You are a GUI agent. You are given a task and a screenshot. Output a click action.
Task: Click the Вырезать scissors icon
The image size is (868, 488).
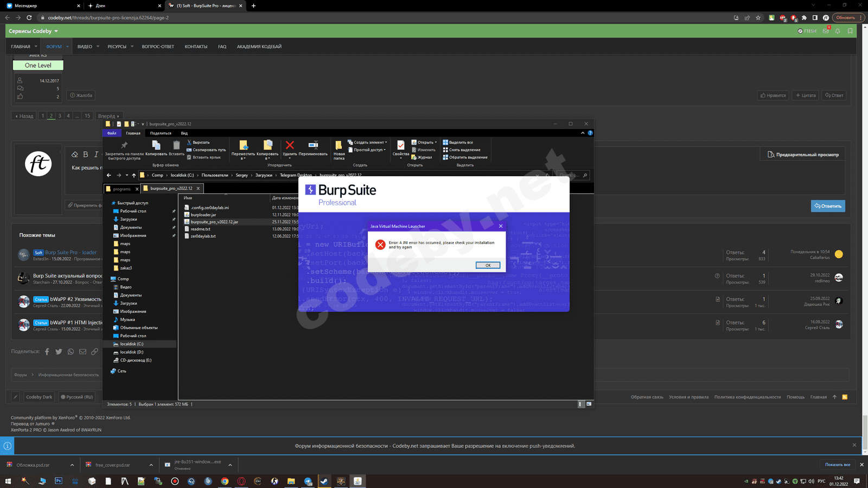[x=189, y=143]
